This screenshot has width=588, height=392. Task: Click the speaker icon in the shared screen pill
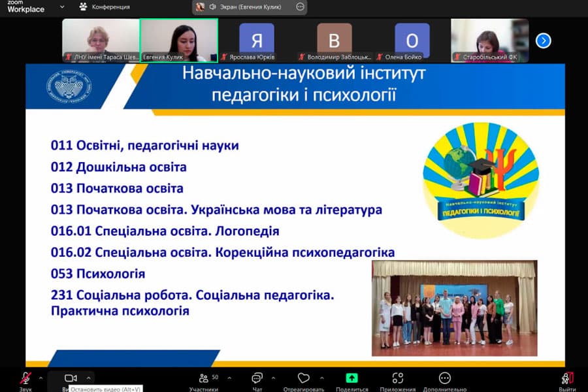[x=212, y=7]
